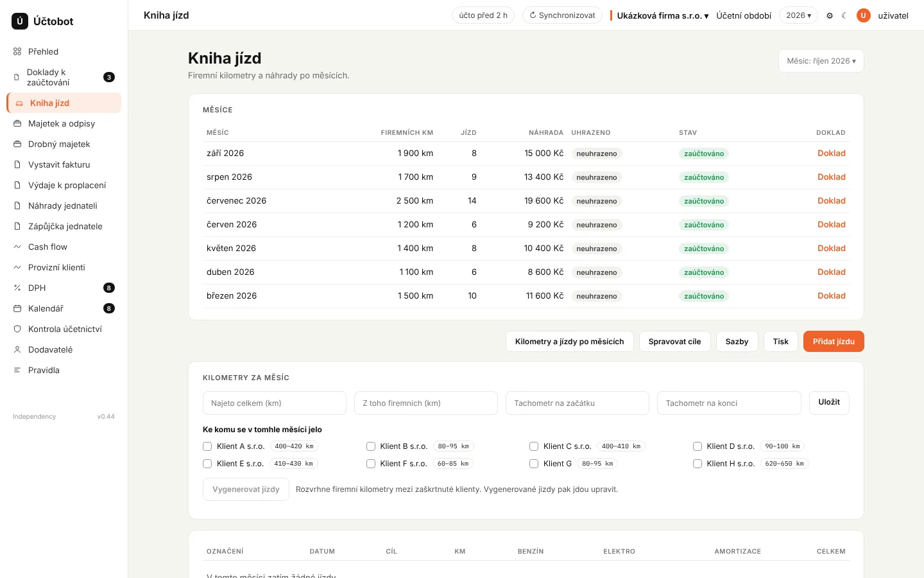Focus the Tachometr na začátku field

coord(577,403)
